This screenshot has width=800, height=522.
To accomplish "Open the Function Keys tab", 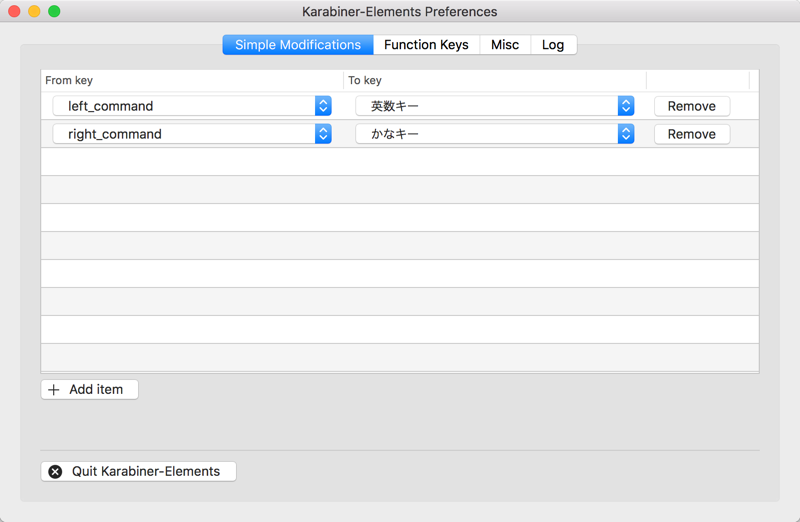I will 426,45.
